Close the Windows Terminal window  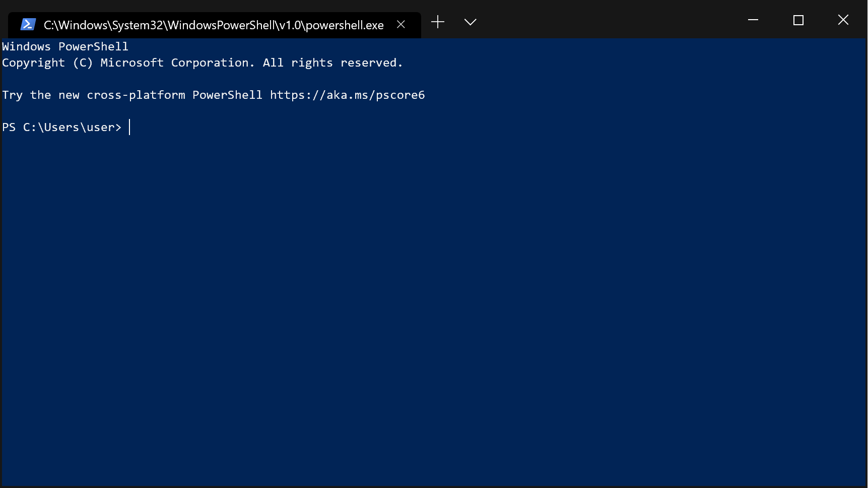coord(843,20)
